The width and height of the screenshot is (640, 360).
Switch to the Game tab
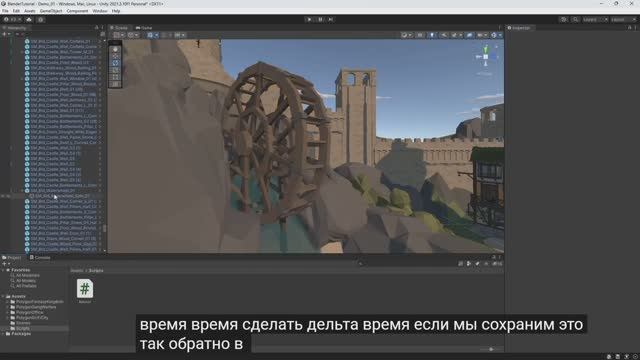(x=144, y=28)
